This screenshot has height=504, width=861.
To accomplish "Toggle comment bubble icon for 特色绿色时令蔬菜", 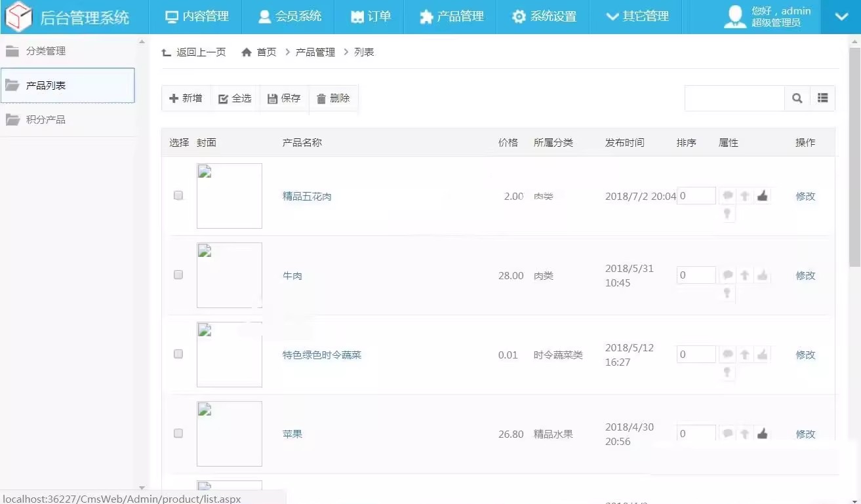I will (x=727, y=355).
